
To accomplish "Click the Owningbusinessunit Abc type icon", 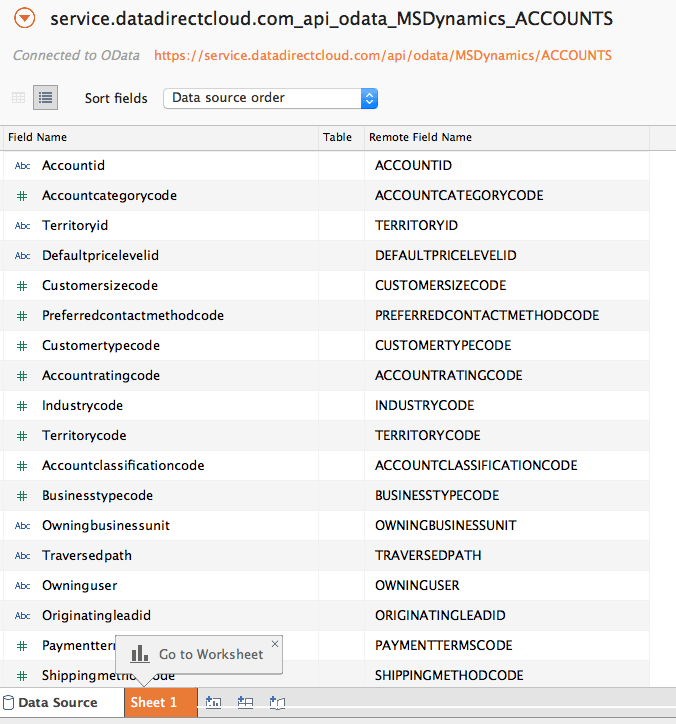I will [x=22, y=526].
